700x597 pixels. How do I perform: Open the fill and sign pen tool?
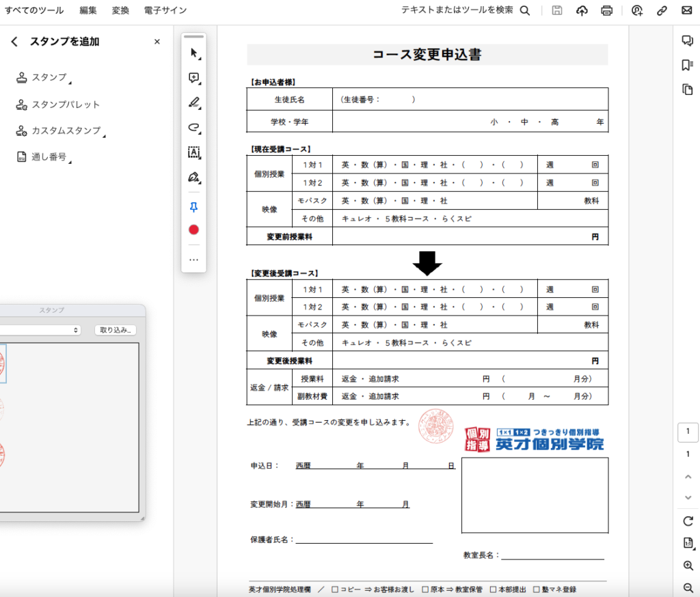193,178
